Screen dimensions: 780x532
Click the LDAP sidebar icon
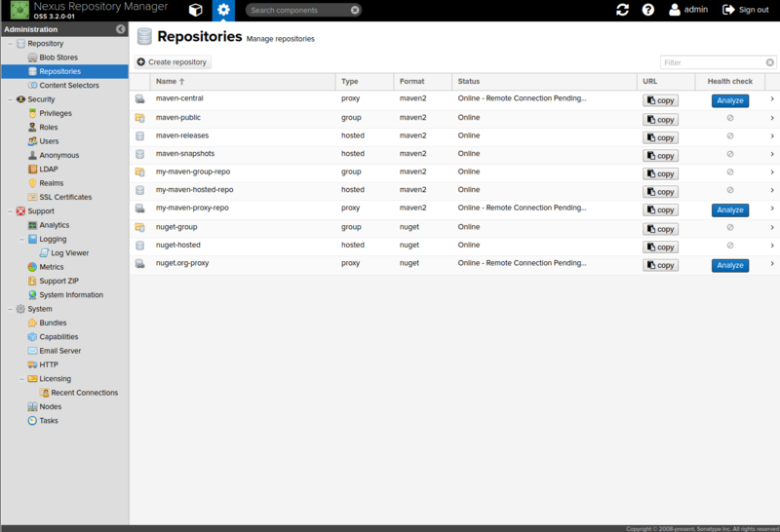pos(32,169)
